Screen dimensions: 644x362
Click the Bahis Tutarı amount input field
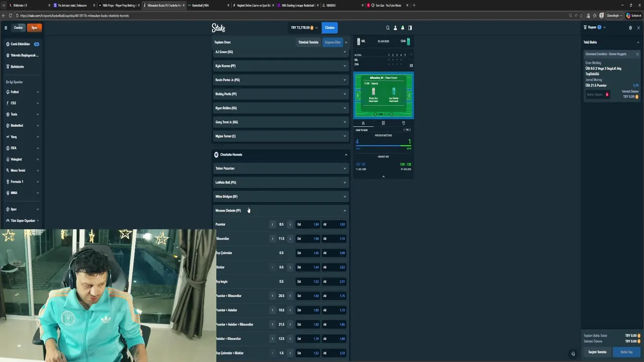(x=598, y=95)
